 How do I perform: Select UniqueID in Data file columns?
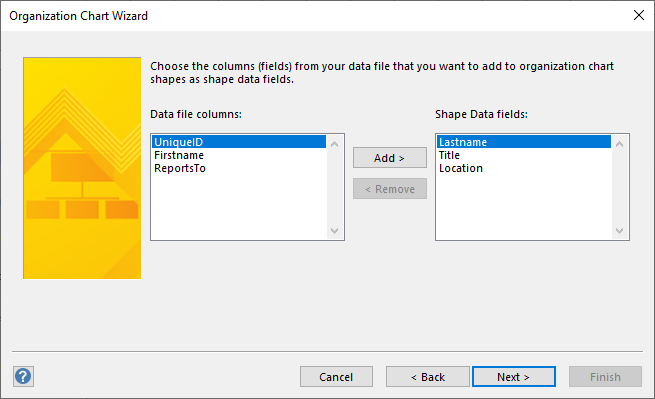click(239, 142)
